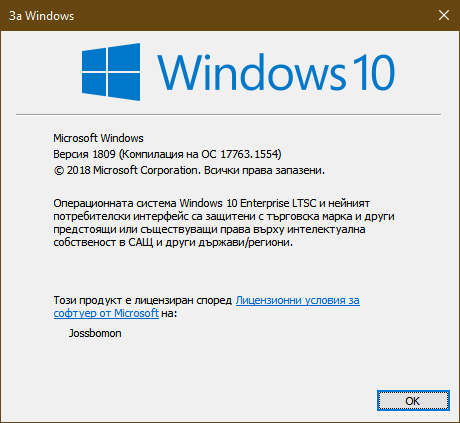Click the 'Този продукт е лицензиран според' text
Screen dimensions: 460x423
143,300
